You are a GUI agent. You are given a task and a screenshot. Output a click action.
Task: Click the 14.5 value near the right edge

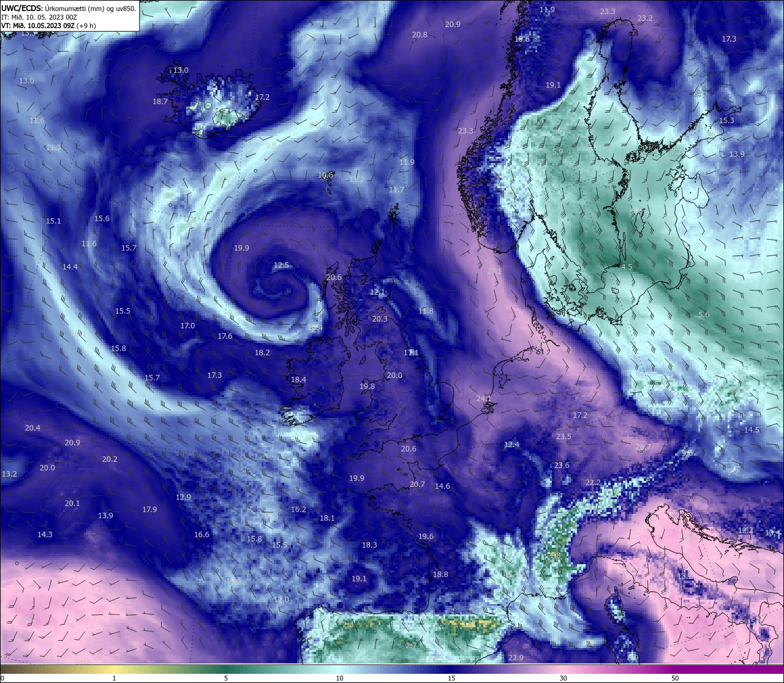(x=752, y=430)
